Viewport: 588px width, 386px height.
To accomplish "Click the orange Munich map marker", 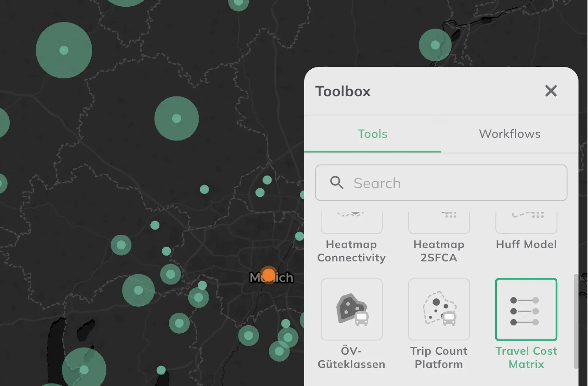I will pyautogui.click(x=269, y=275).
